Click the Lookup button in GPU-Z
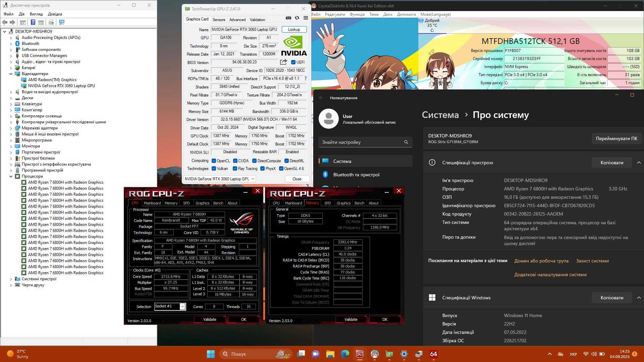This screenshot has height=362, width=644. [294, 29]
